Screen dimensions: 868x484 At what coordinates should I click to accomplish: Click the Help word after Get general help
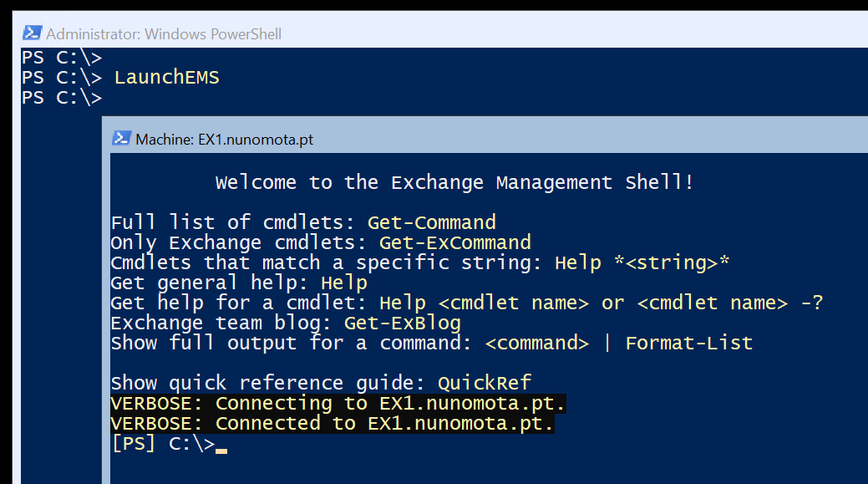[344, 283]
